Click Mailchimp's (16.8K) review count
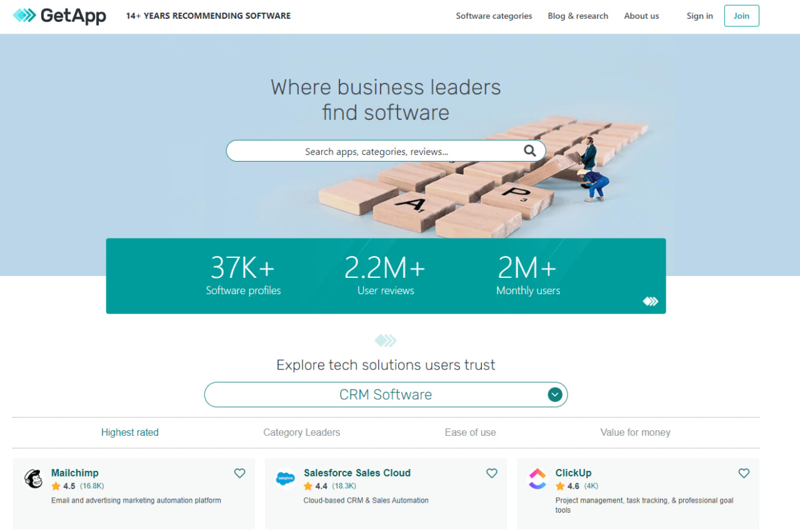Viewport: 800px width, 532px height. (x=92, y=486)
